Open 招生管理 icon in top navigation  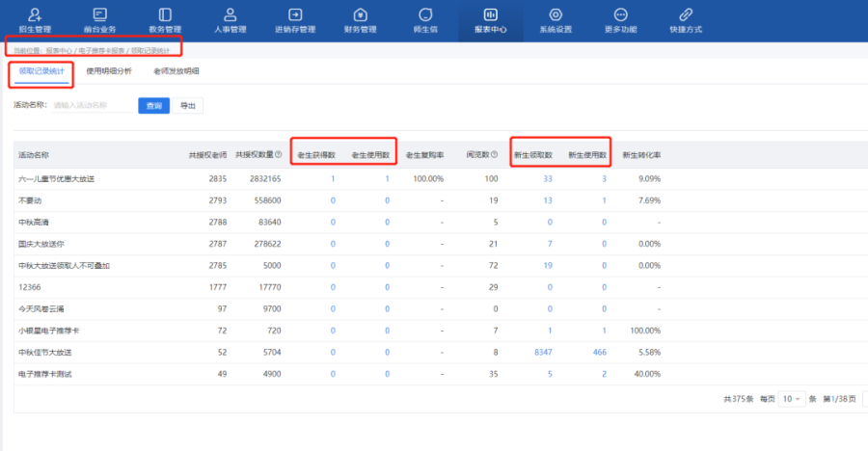click(x=35, y=14)
